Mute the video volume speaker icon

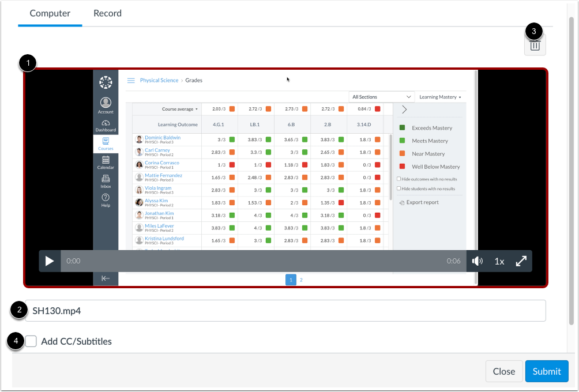click(x=477, y=261)
